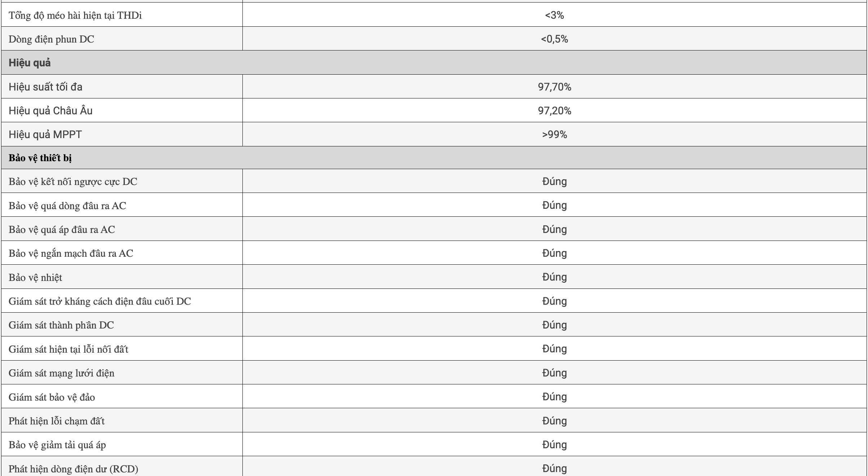Click 'Bảo vệ ngắn mạch đầu ra AC'
Image resolution: width=868 pixels, height=476 pixels.
tap(71, 253)
